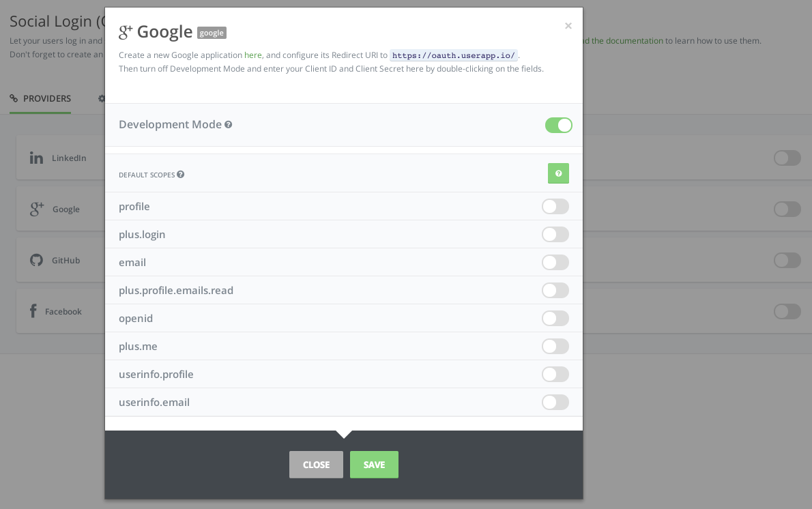This screenshot has width=812, height=509.
Task: Toggle Google provider switch in background
Action: click(x=787, y=209)
